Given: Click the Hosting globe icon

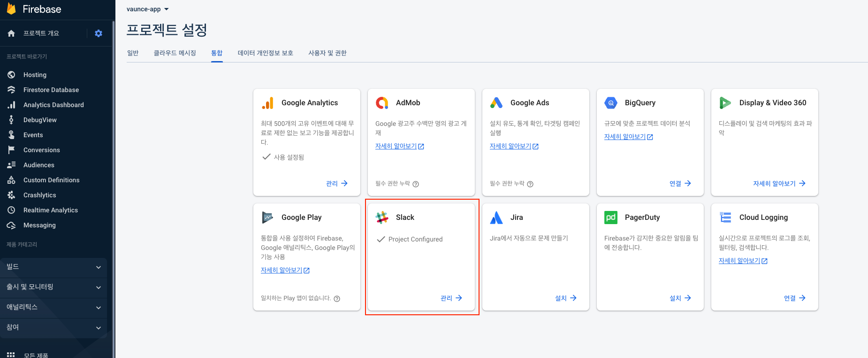Looking at the screenshot, I should [x=11, y=75].
